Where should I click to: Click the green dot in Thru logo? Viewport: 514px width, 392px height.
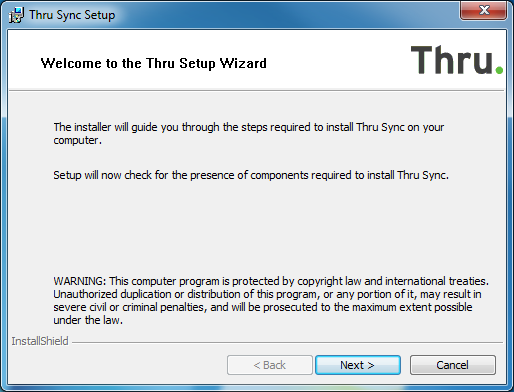(499, 70)
